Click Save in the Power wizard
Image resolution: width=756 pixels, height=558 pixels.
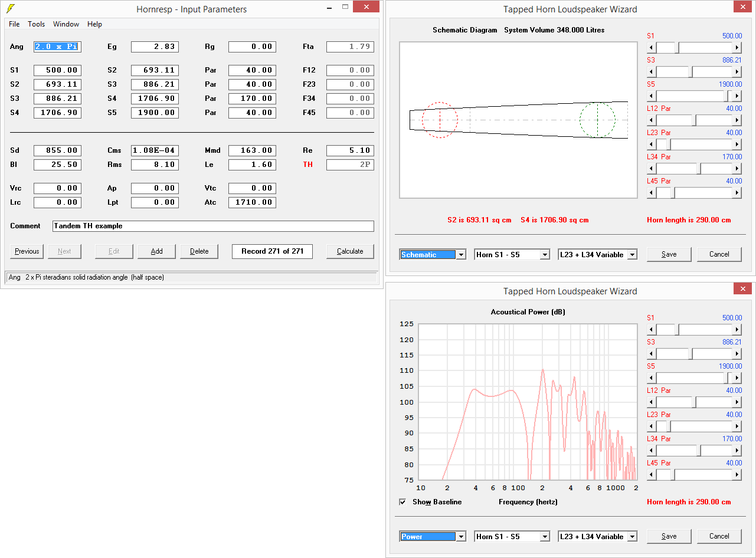click(669, 536)
